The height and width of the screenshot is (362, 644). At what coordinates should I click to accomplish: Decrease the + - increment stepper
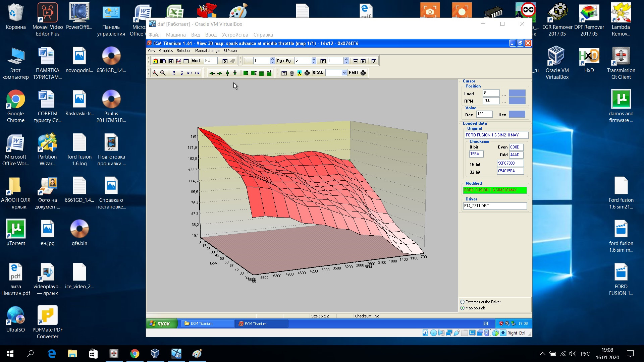[272, 63]
